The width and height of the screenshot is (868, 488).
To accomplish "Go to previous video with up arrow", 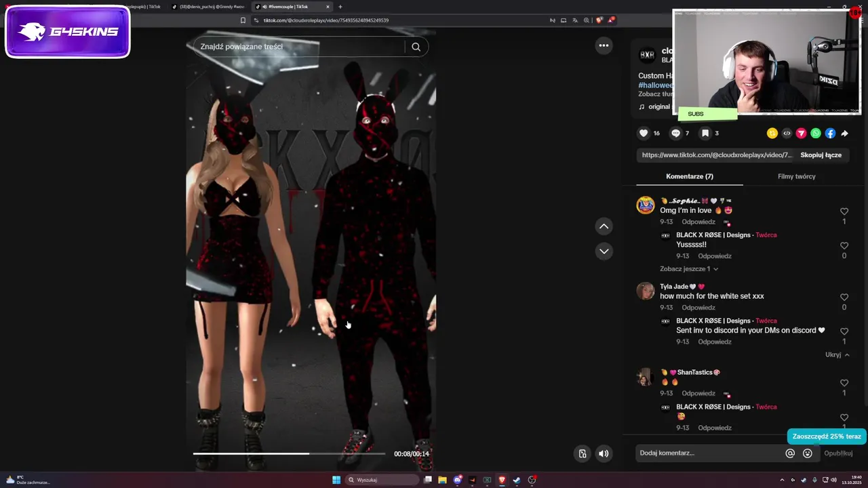I will 604,226.
